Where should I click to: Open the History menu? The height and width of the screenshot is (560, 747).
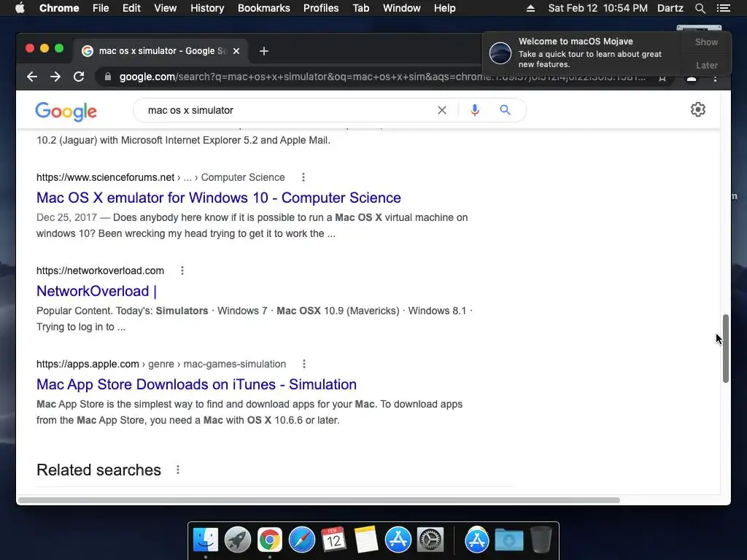[x=207, y=8]
